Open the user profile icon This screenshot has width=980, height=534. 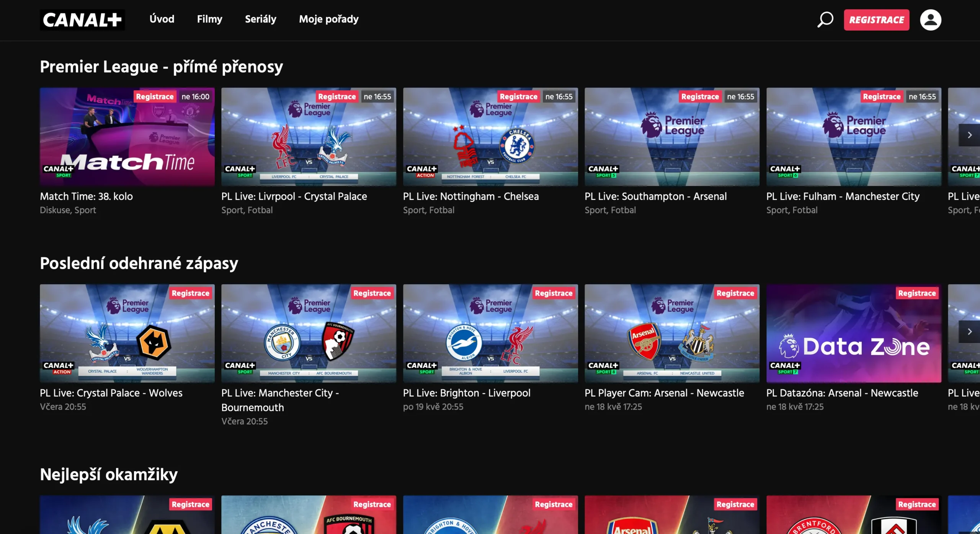pyautogui.click(x=930, y=20)
